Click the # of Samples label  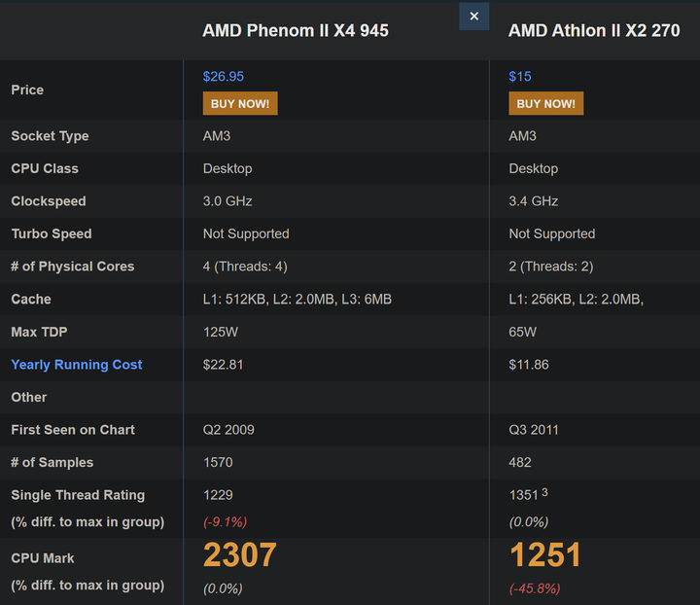pos(52,463)
